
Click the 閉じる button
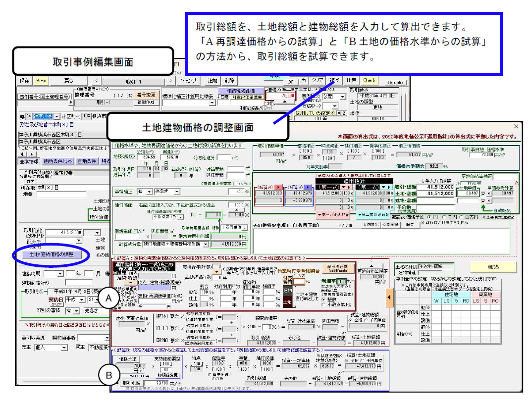(493, 267)
